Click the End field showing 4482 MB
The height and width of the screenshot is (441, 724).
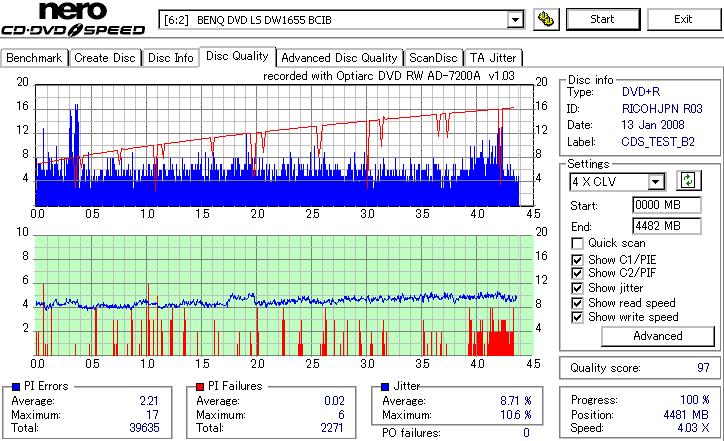coord(666,226)
